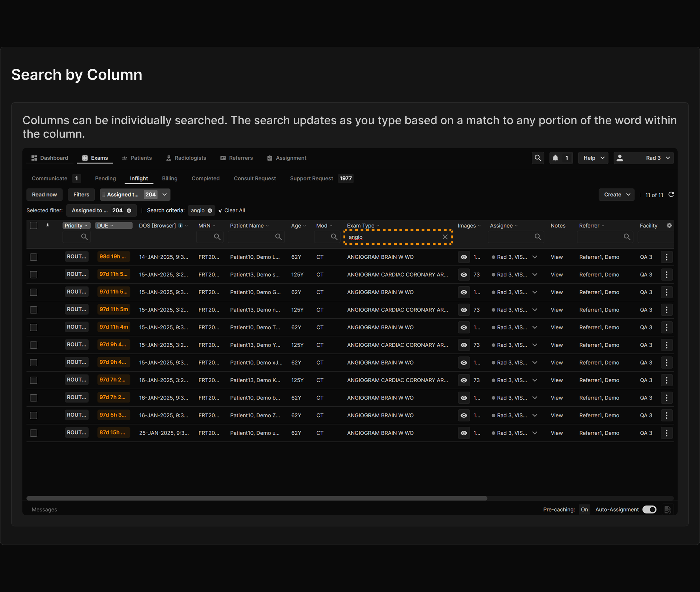Click the Referrer column search magnifier
This screenshot has height=592, width=700.
click(627, 237)
